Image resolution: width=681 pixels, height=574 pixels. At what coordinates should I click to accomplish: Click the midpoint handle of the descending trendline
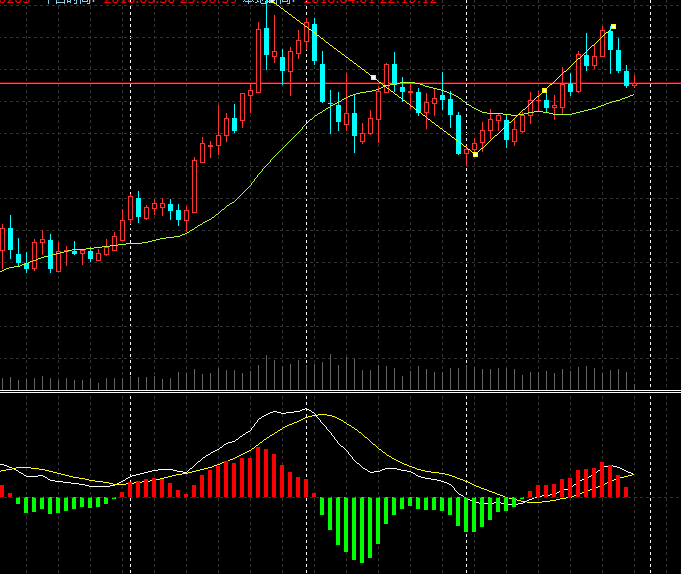[x=374, y=77]
